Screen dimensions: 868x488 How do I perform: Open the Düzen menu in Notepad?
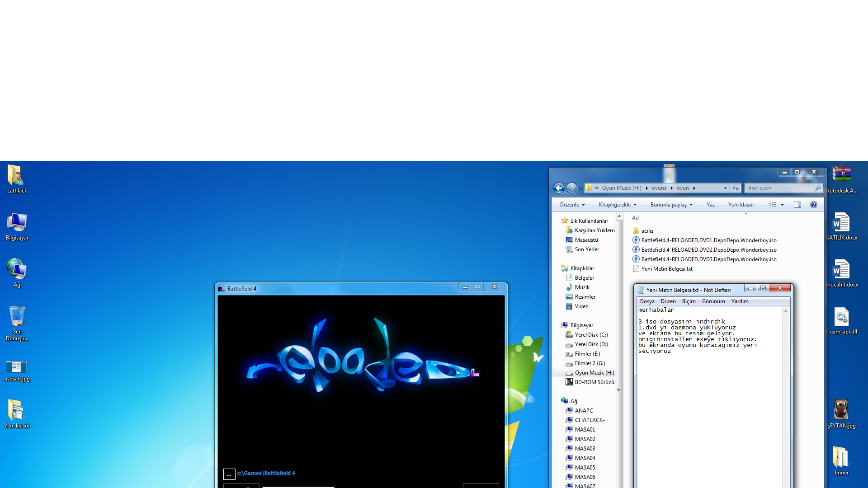668,301
